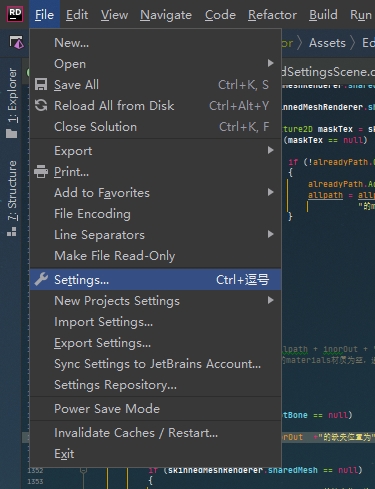The height and width of the screenshot is (489, 375).
Task: Expand the Open submenu arrow
Action: 271,63
